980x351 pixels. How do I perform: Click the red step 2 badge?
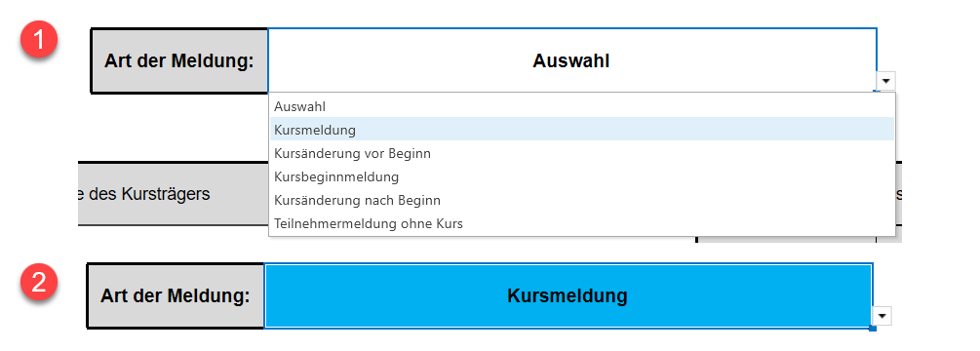39,284
